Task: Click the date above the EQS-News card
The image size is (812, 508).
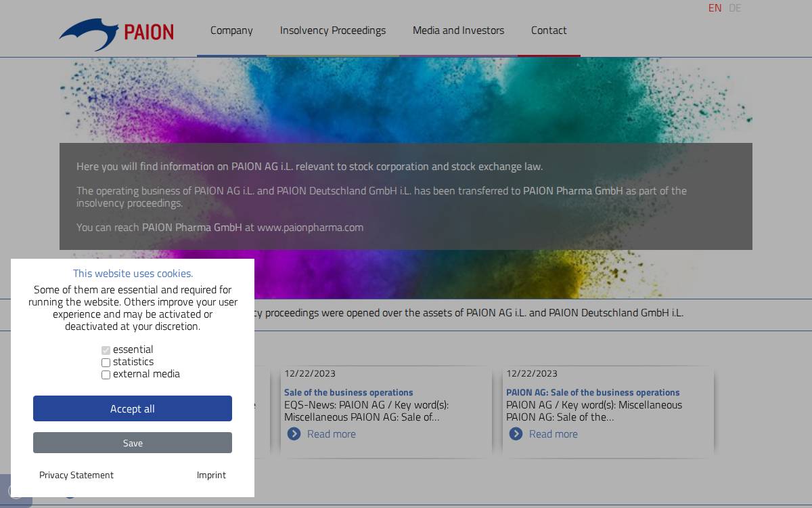Action: tap(310, 373)
